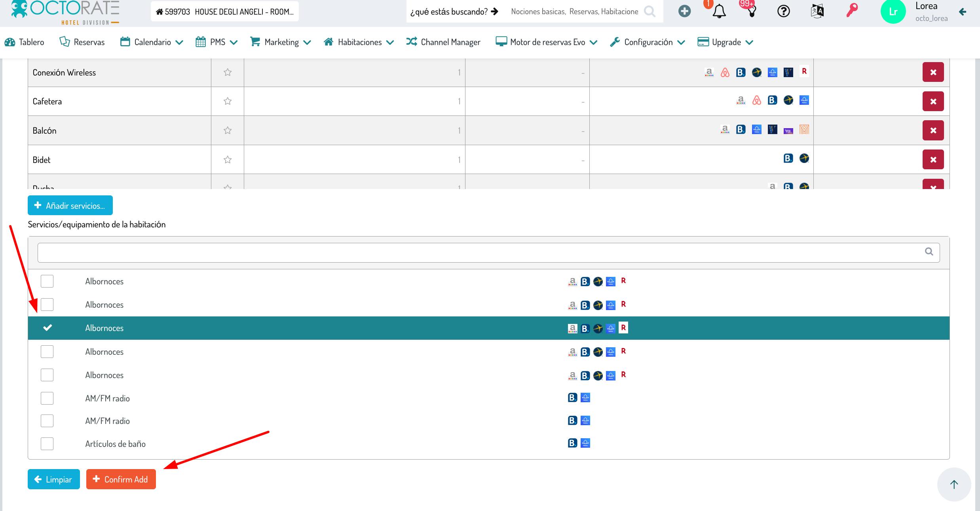Click the pink key icon

pos(851,10)
